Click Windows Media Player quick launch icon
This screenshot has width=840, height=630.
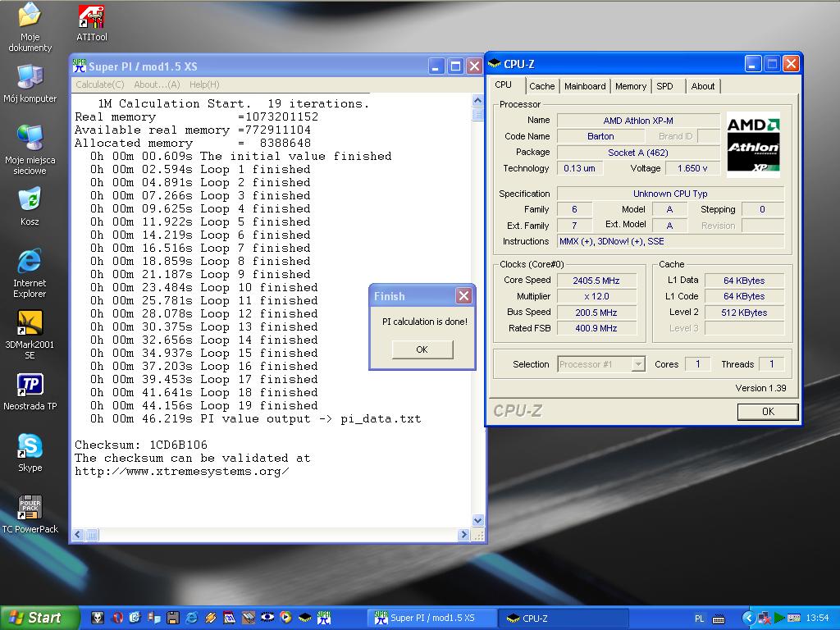click(x=286, y=618)
